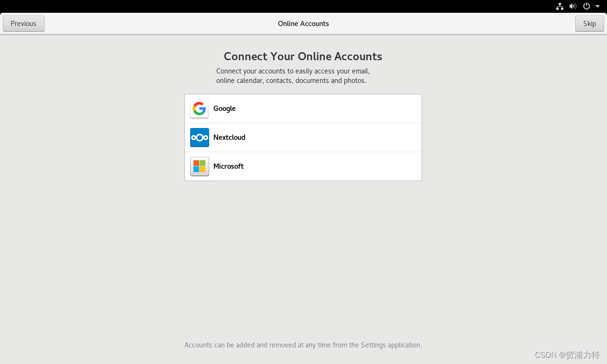Image resolution: width=607 pixels, height=364 pixels.
Task: Expand the system menu arrow in top bar
Action: point(598,6)
